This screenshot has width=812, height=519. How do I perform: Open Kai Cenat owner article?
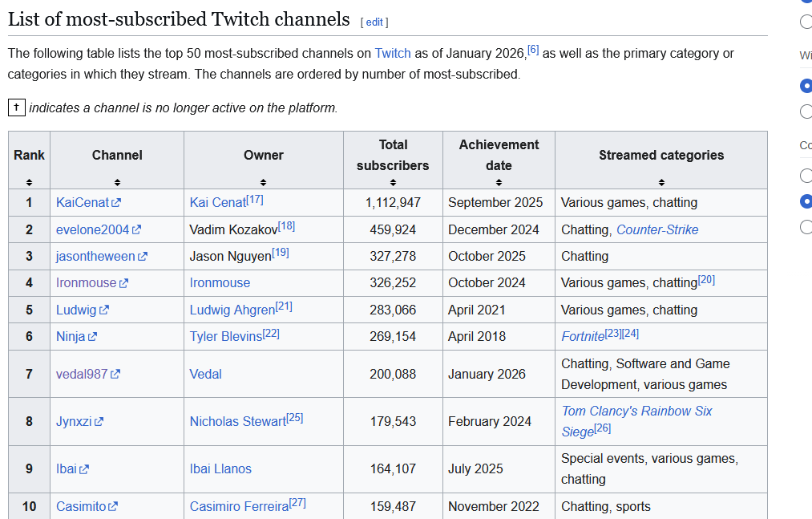click(217, 203)
